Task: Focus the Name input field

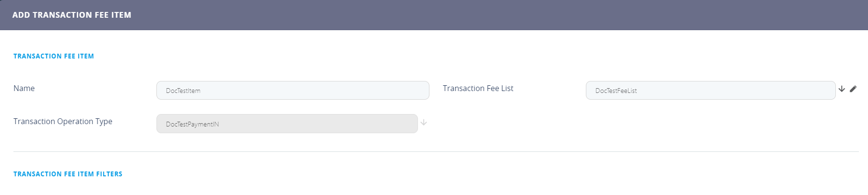Action: point(293,91)
